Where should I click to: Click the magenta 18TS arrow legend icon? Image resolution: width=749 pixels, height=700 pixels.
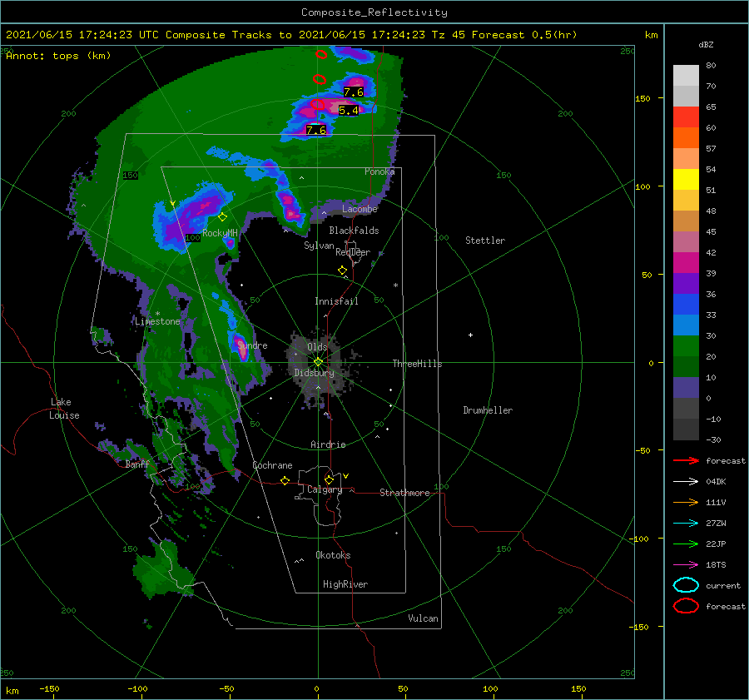686,565
